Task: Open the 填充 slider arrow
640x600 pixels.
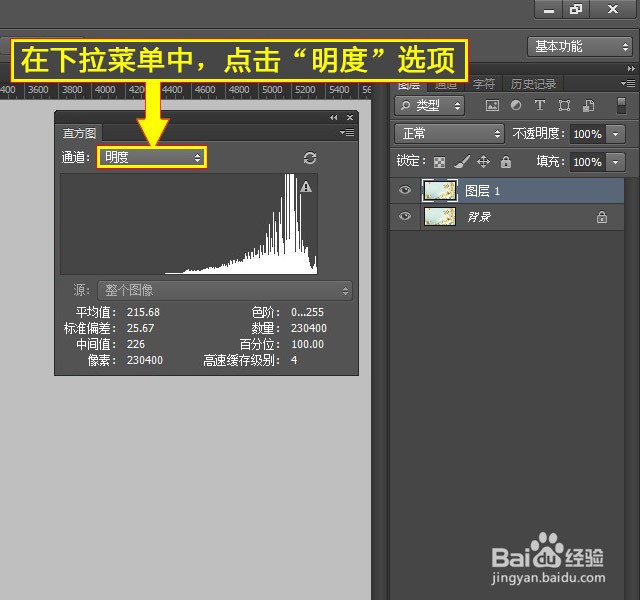Action: 616,162
